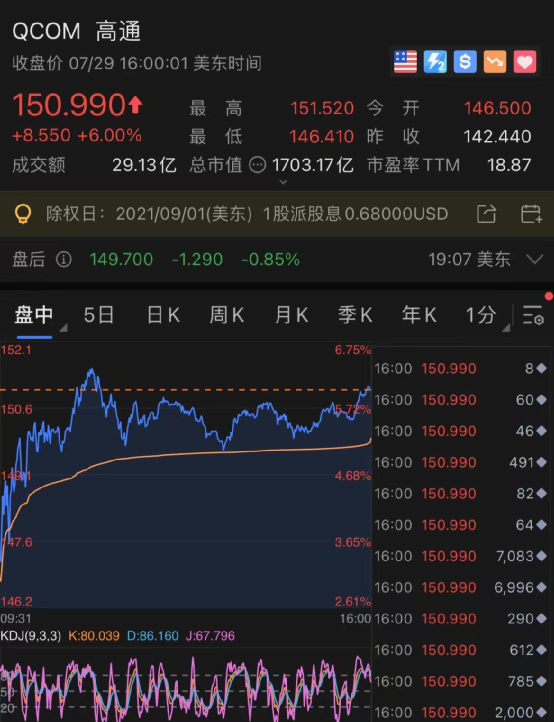Tap the 2,000 volume trade row
The width and height of the screenshot is (554, 722).
coord(461,713)
